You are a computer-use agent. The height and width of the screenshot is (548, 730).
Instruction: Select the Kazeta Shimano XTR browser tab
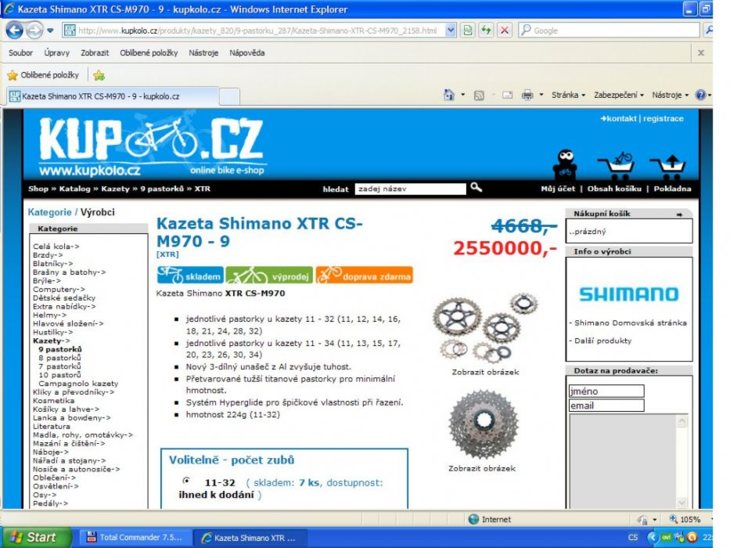coord(112,96)
